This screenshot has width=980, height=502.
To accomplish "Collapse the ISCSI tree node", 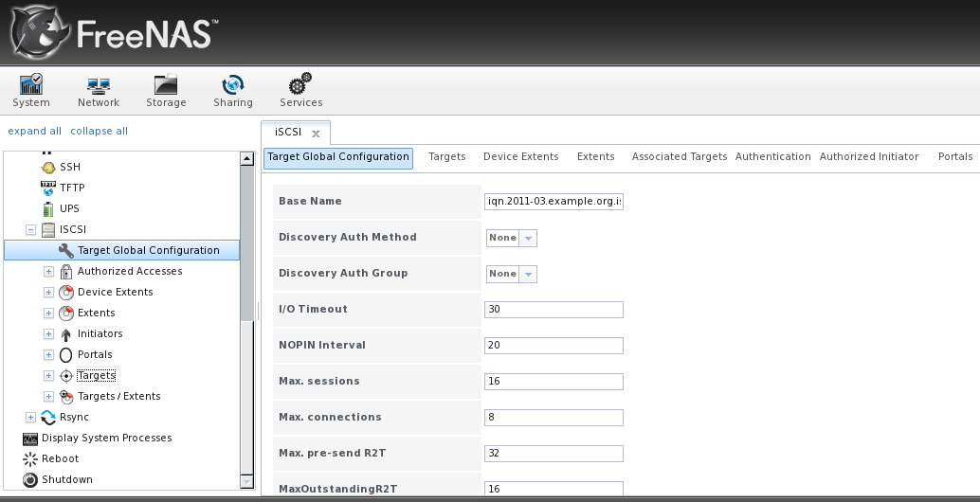I will pos(30,230).
